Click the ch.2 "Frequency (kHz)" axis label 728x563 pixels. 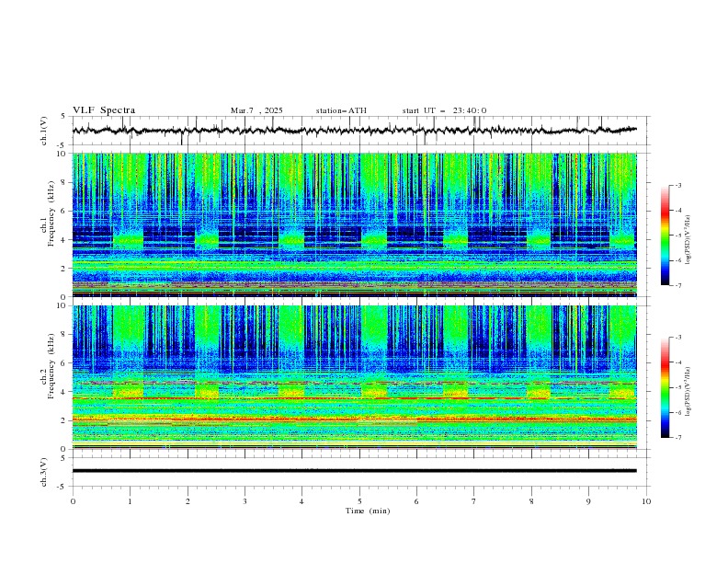(51, 365)
